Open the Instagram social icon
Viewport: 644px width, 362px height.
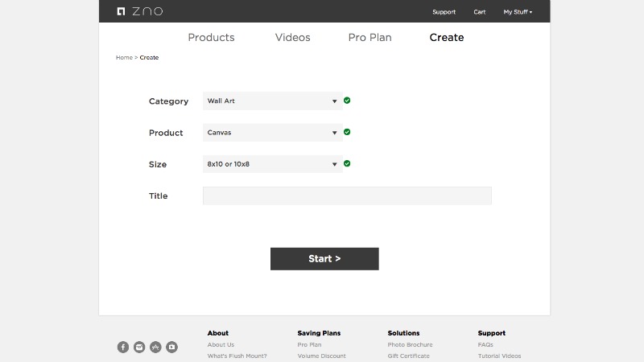pyautogui.click(x=139, y=348)
